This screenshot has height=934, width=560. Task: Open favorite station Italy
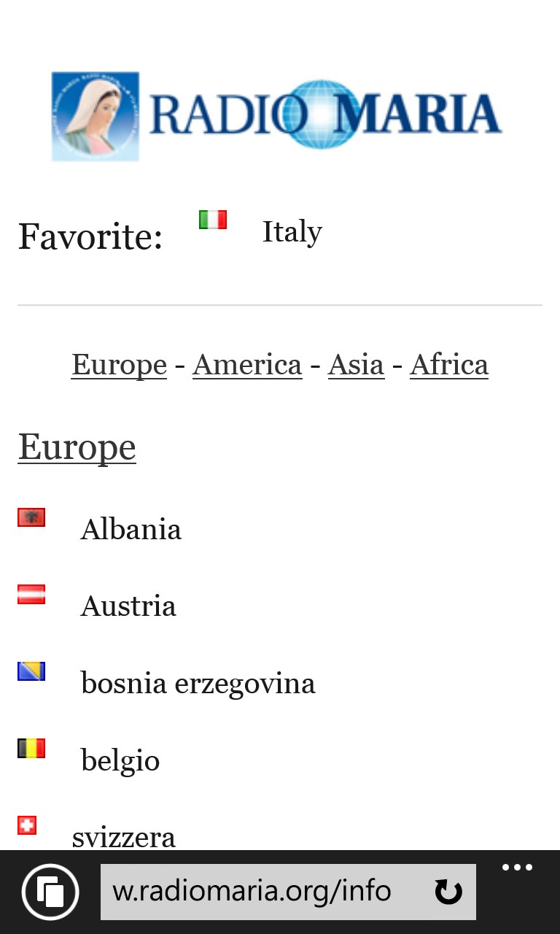[292, 232]
